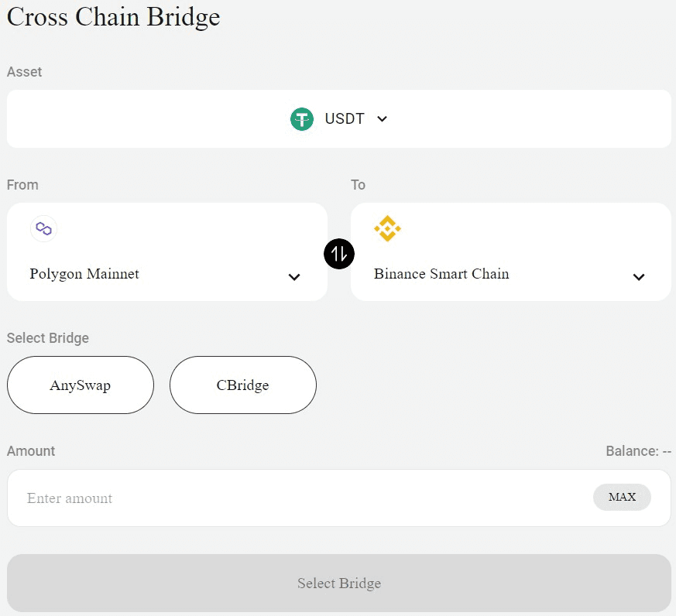The height and width of the screenshot is (616, 676).
Task: Select the Polygon Mainnet network label
Action: 84,274
